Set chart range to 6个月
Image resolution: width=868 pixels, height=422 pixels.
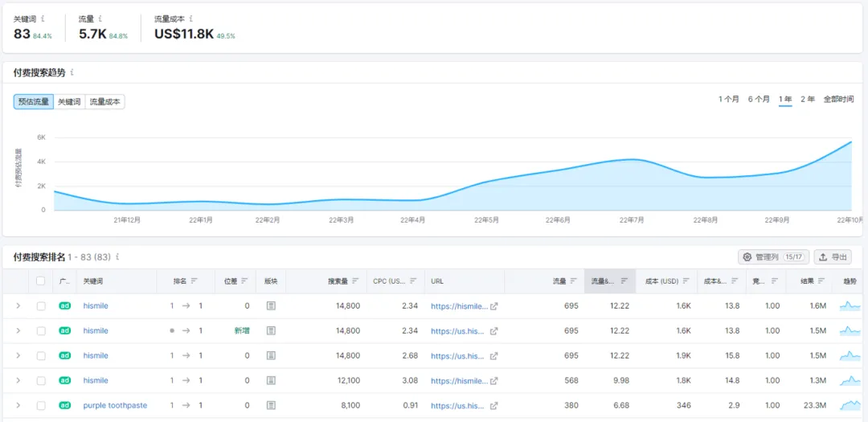[759, 99]
